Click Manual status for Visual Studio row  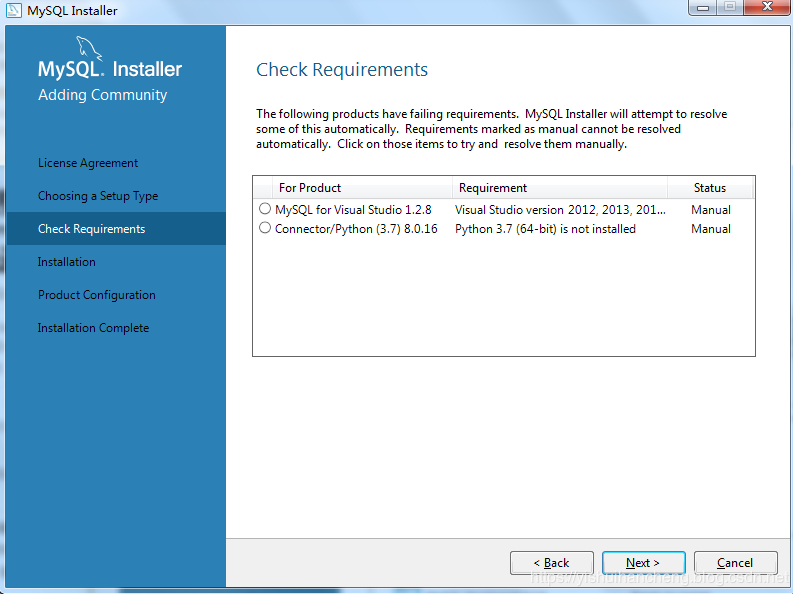click(711, 209)
